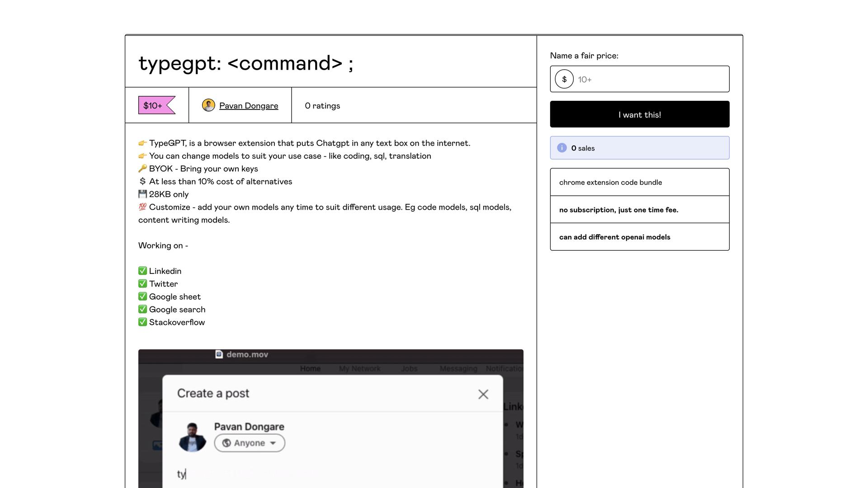Click Pavan Dongare's LinkedIn profile photo
Screen dimensions: 868x488
pyautogui.click(x=193, y=437)
